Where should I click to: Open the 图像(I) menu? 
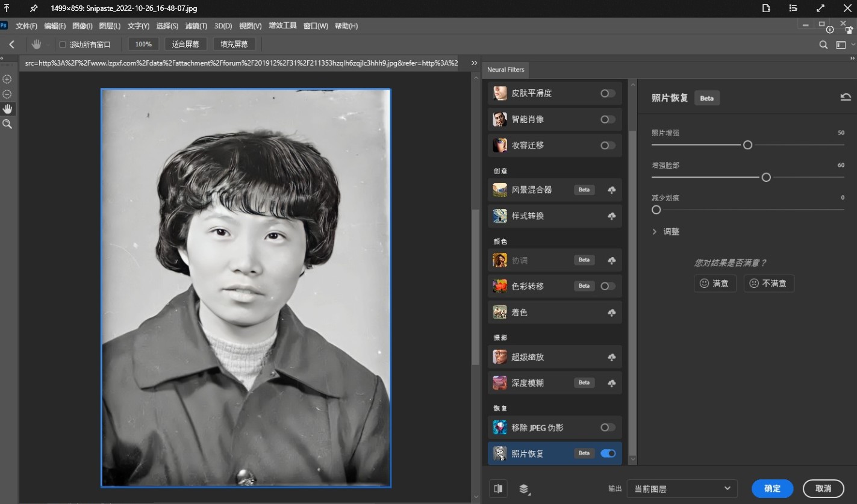click(x=82, y=26)
